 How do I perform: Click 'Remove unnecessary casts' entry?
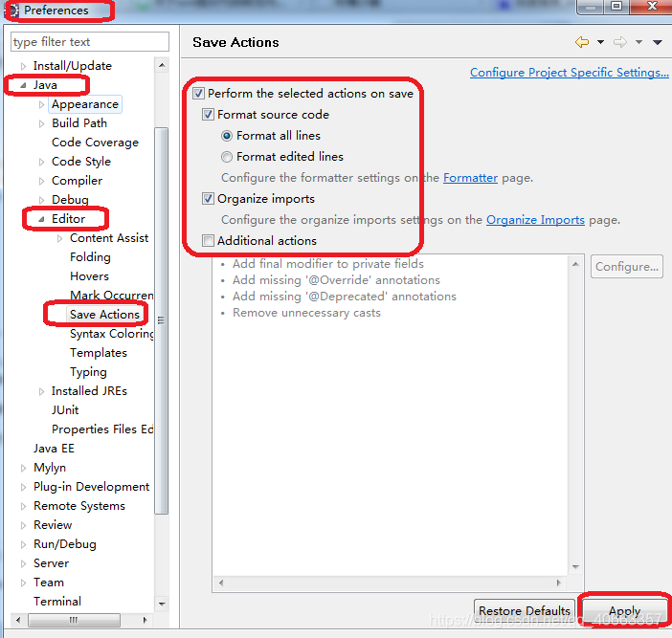[306, 313]
